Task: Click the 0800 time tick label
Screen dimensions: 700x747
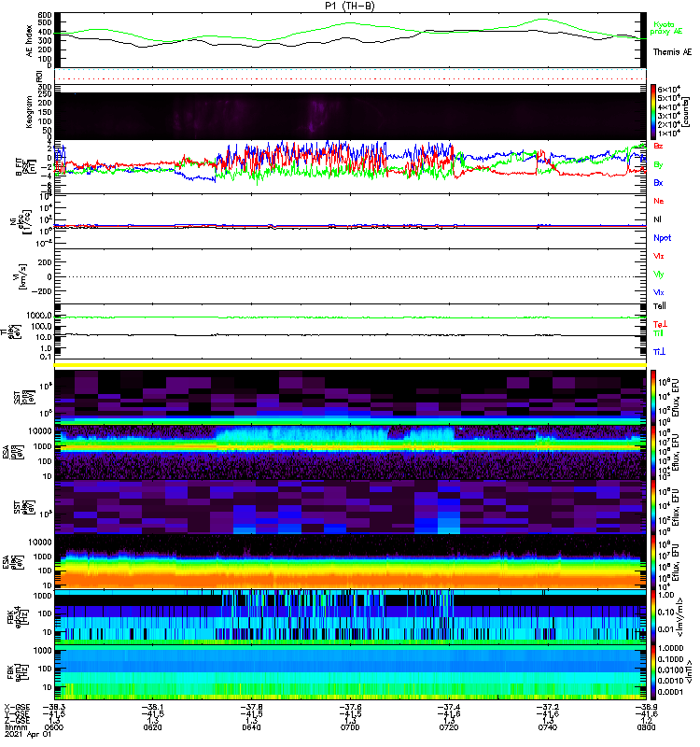Action: point(646,727)
